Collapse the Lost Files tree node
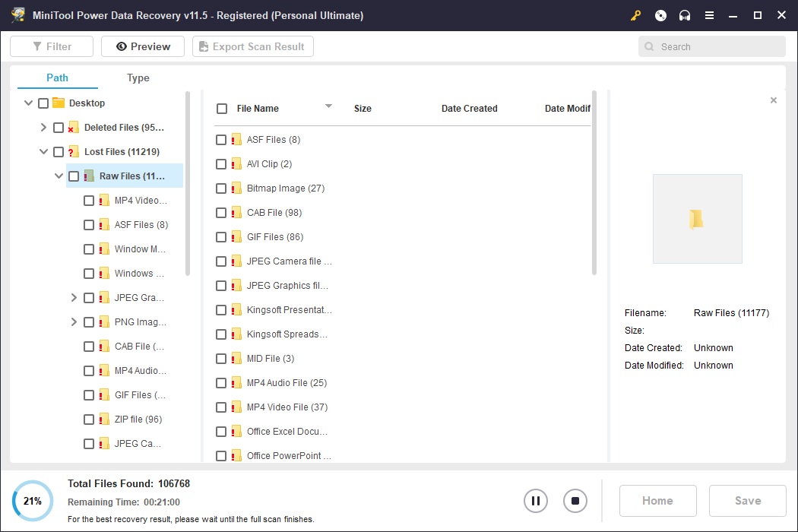The image size is (798, 532). point(43,151)
